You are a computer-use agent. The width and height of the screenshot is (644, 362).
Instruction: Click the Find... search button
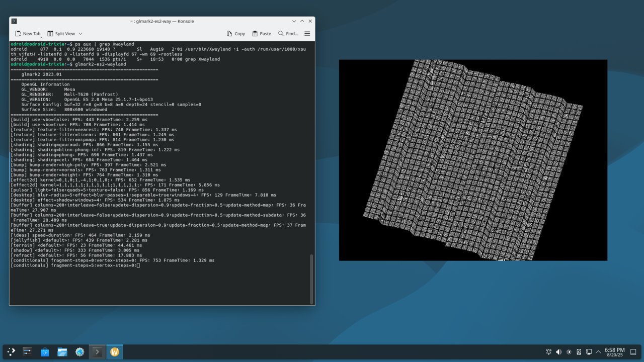(287, 34)
